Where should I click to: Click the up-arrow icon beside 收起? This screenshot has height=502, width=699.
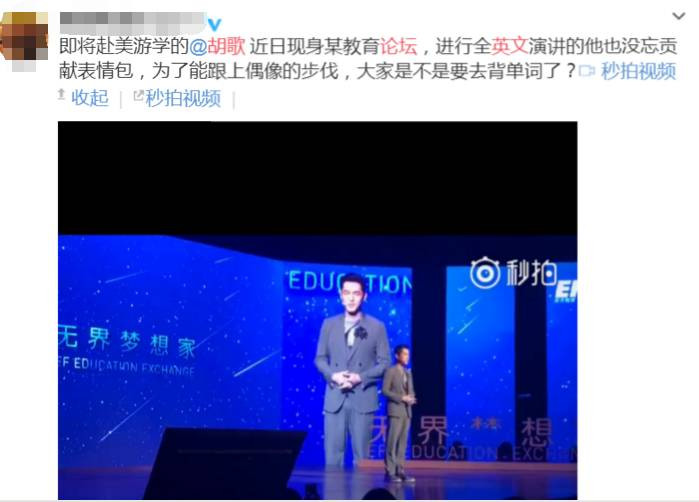[x=62, y=94]
